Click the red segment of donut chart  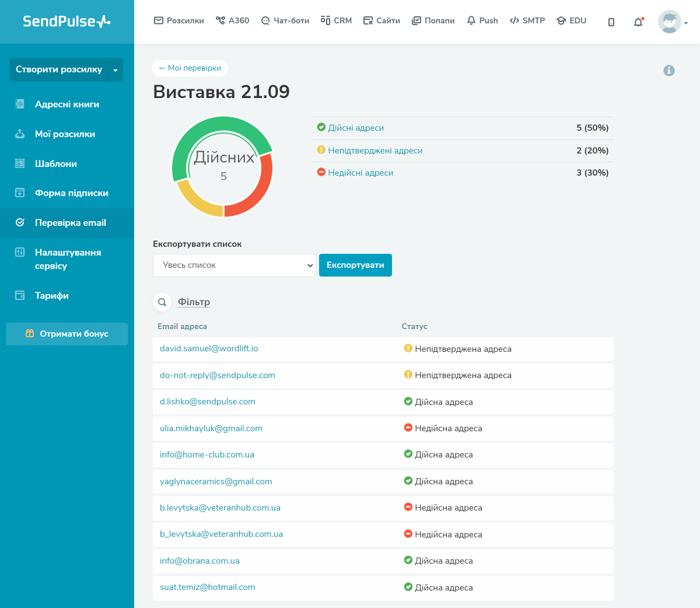[259, 188]
